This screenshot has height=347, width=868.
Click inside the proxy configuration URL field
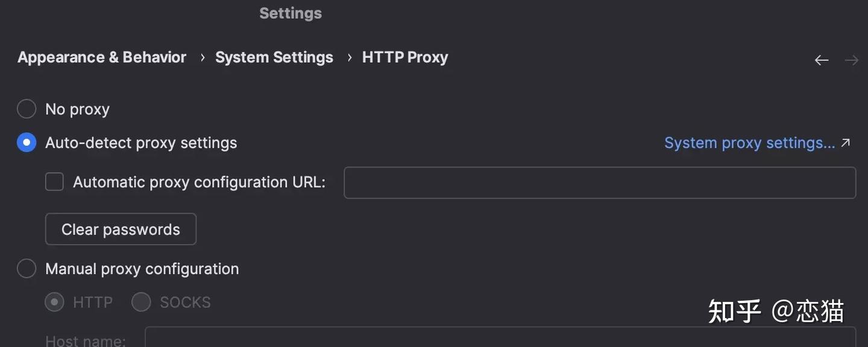[600, 182]
